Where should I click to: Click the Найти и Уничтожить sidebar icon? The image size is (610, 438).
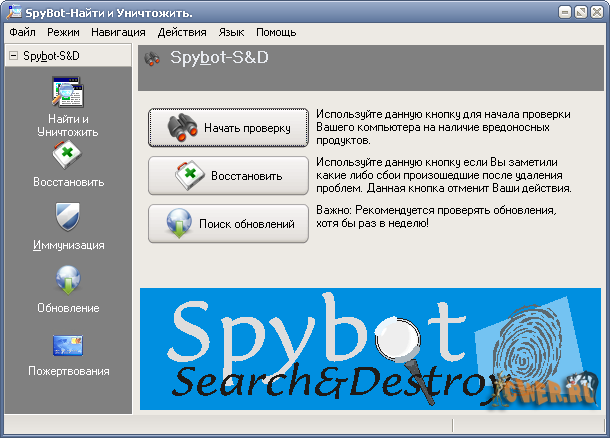(x=67, y=95)
